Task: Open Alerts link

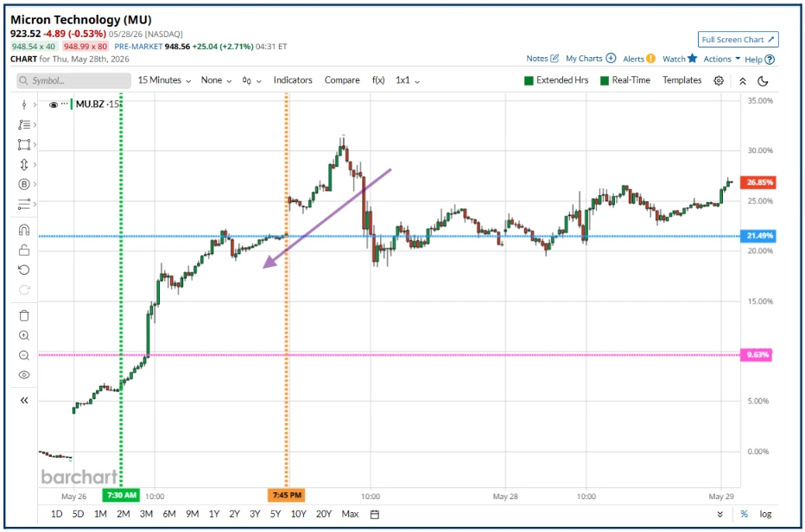Action: click(638, 59)
